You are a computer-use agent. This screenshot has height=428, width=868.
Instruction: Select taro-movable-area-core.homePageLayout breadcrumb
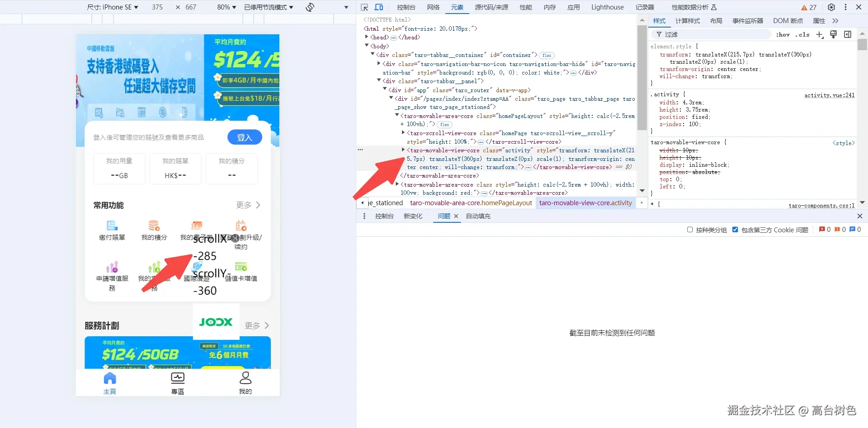click(x=471, y=203)
